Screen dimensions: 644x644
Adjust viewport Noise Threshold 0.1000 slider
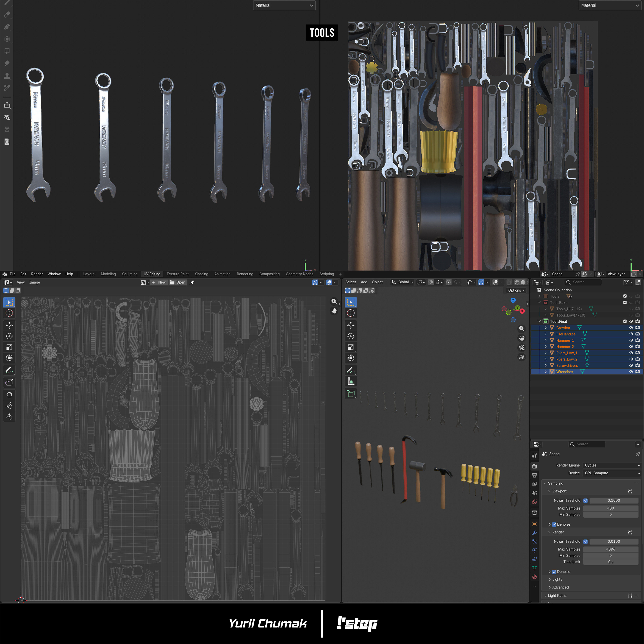(x=614, y=500)
